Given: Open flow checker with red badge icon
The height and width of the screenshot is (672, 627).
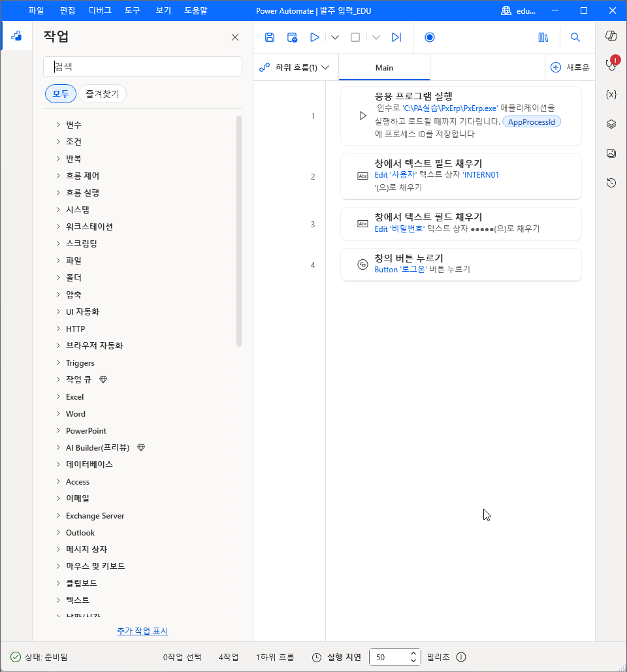Looking at the screenshot, I should click(611, 64).
